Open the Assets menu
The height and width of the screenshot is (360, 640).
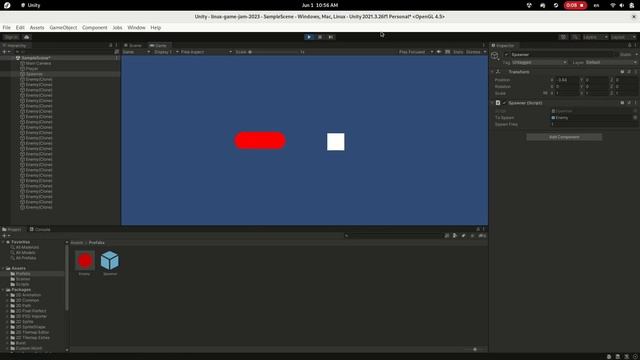37,28
